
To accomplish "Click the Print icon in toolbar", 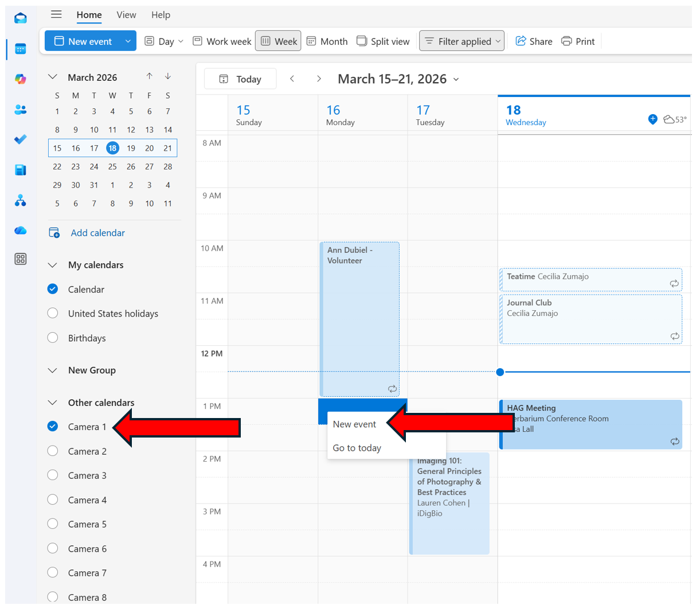I will tap(578, 41).
